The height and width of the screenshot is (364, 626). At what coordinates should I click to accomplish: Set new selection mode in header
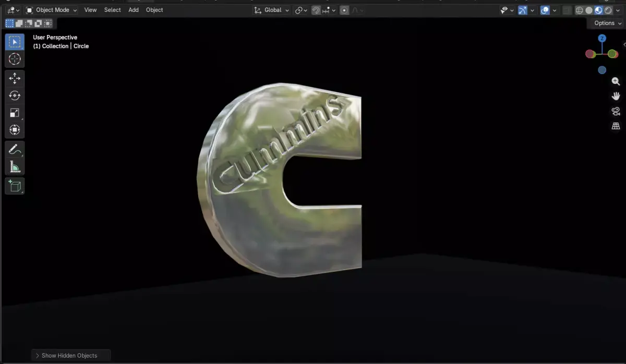coord(10,23)
